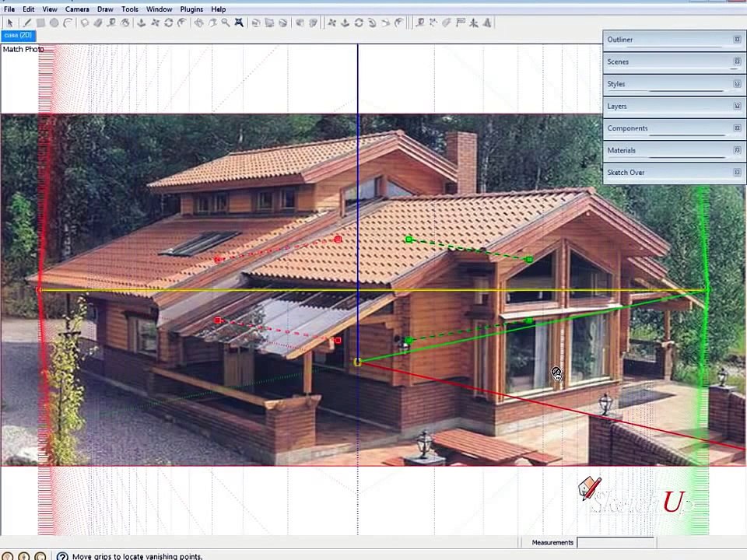Activate the Paint Bucket tool
This screenshot has width=747, height=560.
[x=124, y=23]
